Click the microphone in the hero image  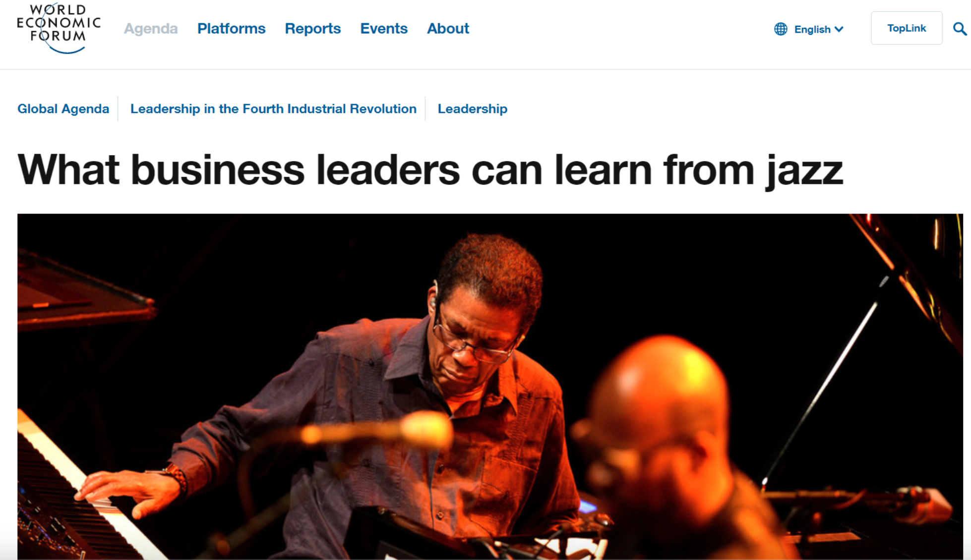[x=377, y=430]
